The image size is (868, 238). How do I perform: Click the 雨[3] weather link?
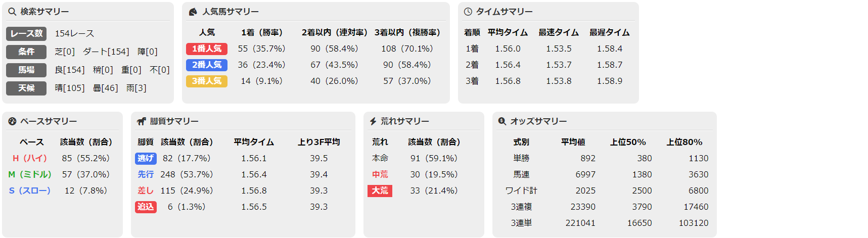pos(136,88)
